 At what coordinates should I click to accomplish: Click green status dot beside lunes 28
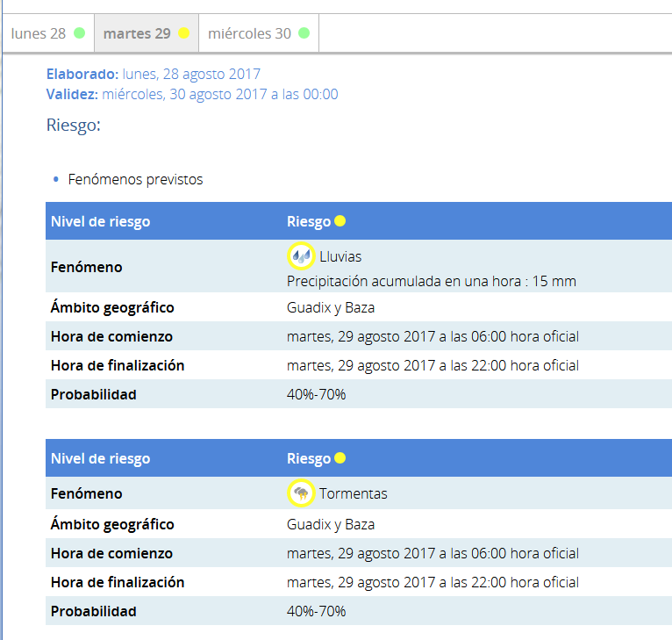(80, 33)
